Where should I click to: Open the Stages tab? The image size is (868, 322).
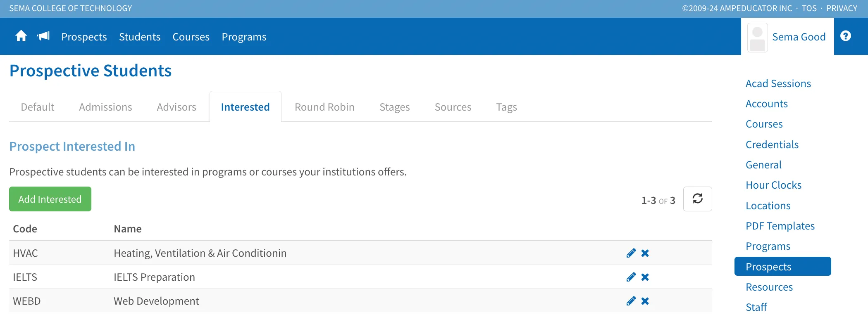coord(394,107)
